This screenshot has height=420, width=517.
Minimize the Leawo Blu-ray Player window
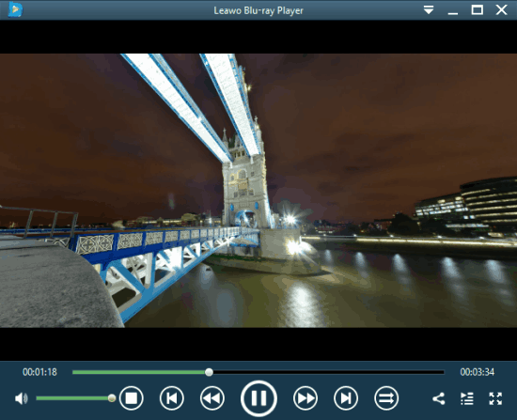pos(453,10)
